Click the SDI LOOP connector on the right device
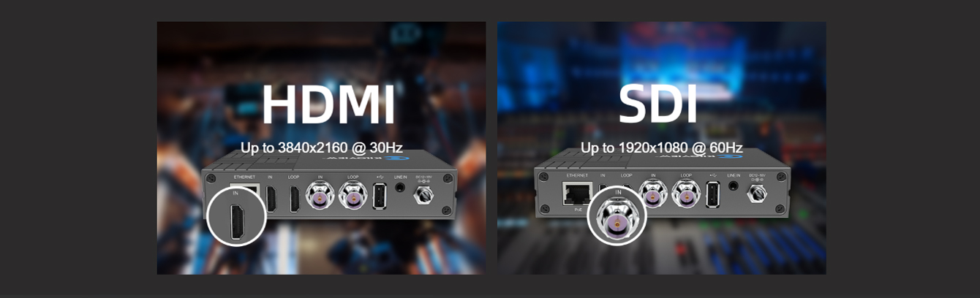 (686, 194)
